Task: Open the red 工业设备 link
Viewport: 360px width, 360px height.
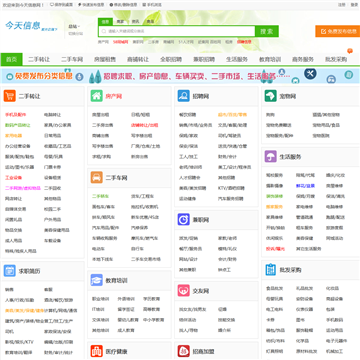Action: click(13, 178)
